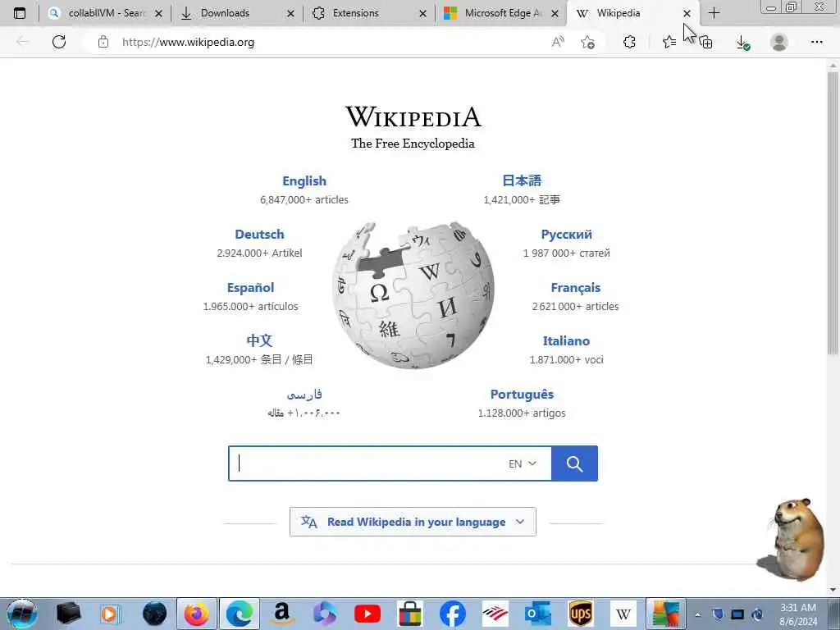This screenshot has width=840, height=630.
Task: Open Português Wikipedia link
Action: 522,395
